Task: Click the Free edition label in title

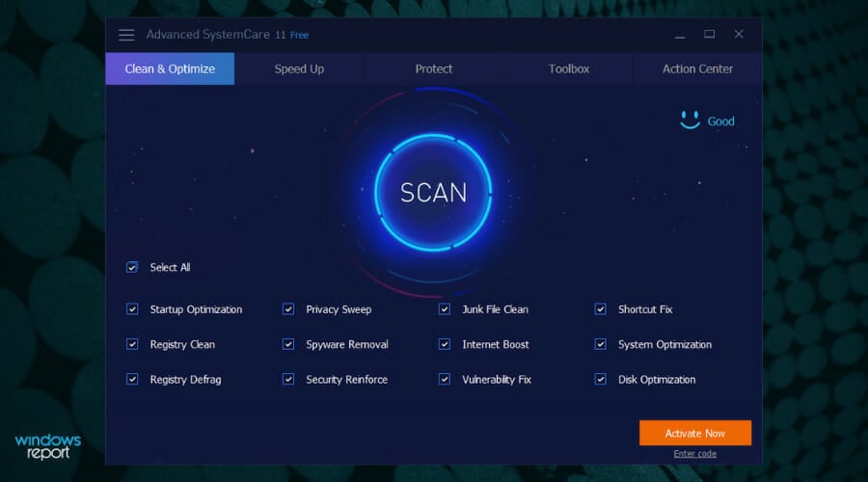Action: [x=300, y=35]
